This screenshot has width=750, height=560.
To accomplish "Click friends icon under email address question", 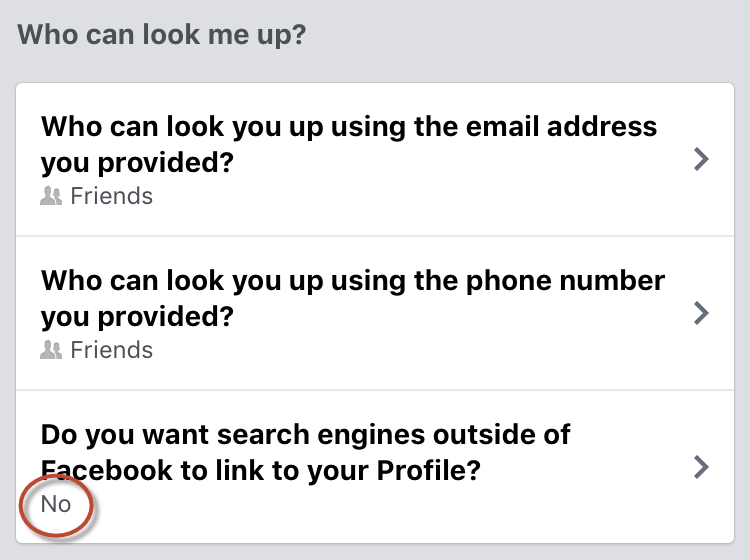I will pos(51,196).
